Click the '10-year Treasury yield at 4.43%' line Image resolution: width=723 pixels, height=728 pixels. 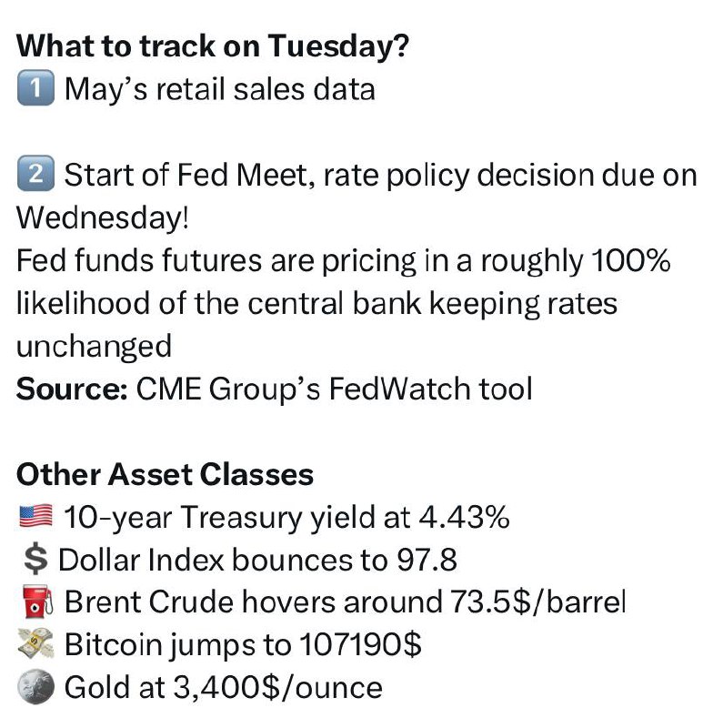point(286,517)
